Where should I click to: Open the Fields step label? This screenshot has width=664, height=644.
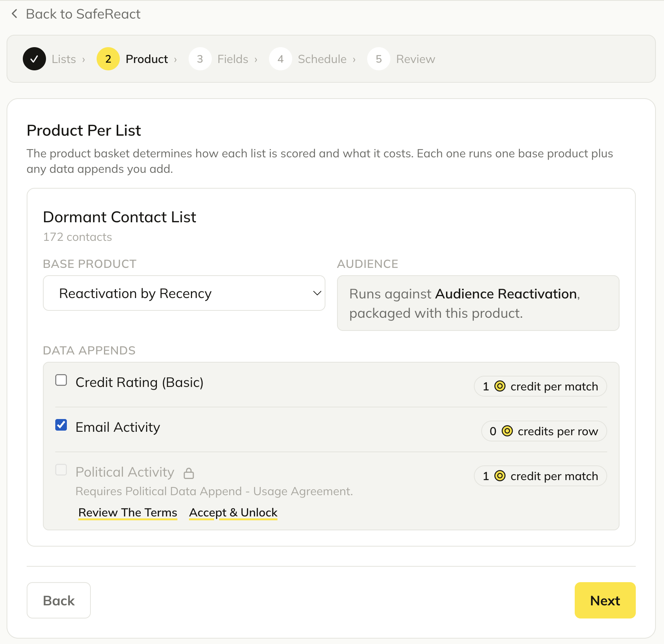(x=233, y=59)
